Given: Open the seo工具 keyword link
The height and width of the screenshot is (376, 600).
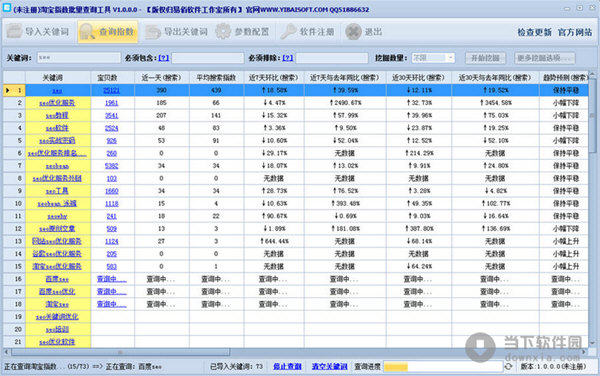Looking at the screenshot, I should tap(57, 191).
